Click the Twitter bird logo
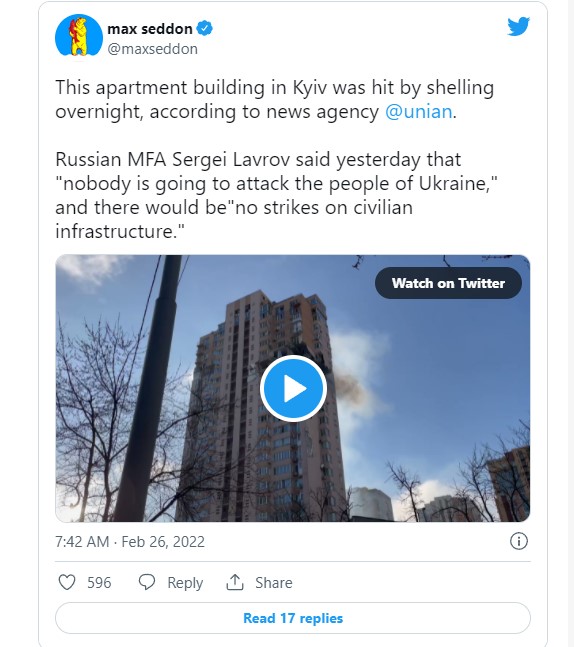Viewport: 574px width, 647px height. click(x=518, y=26)
